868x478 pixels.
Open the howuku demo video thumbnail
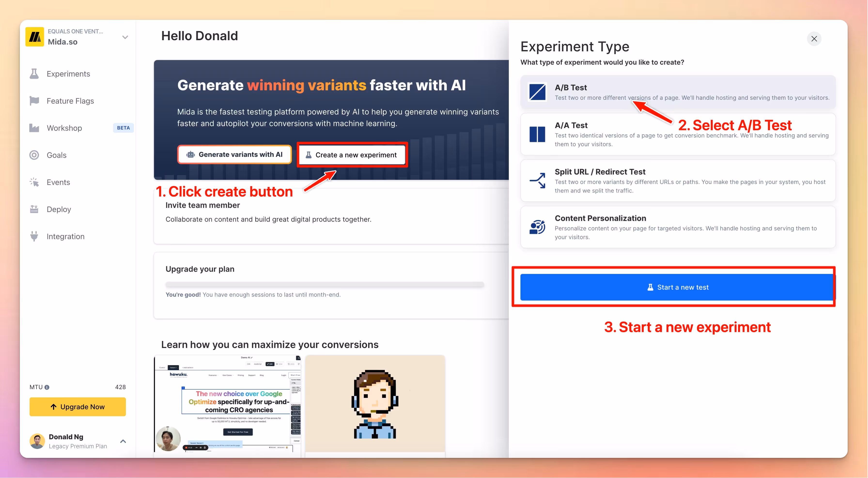tap(227, 403)
